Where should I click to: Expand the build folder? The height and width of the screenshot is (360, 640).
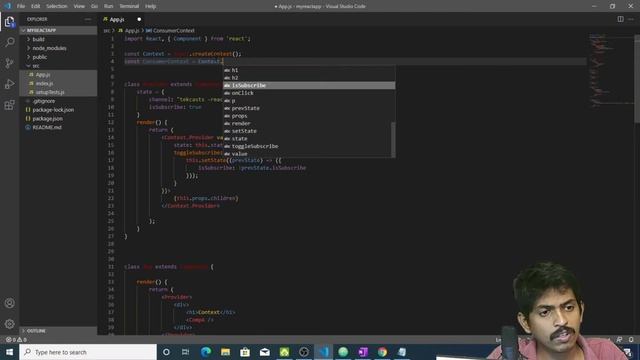point(58,39)
